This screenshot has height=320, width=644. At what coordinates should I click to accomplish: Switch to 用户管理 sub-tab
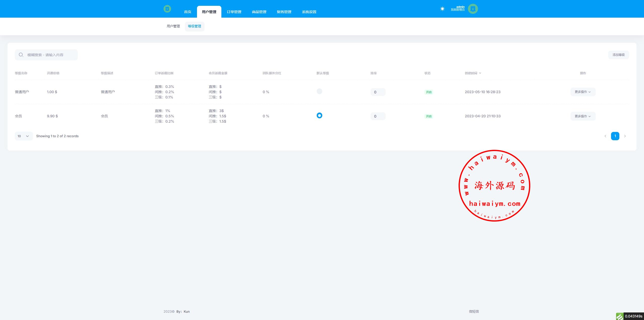point(173,26)
